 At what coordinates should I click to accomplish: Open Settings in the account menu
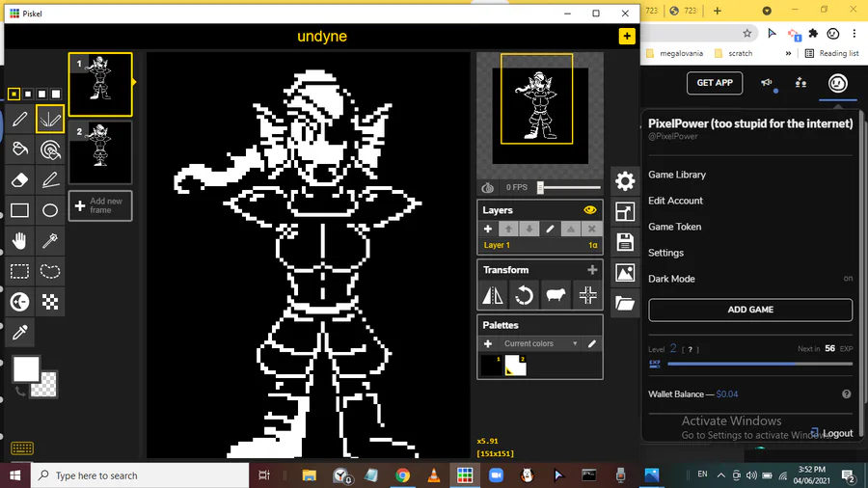pyautogui.click(x=665, y=253)
